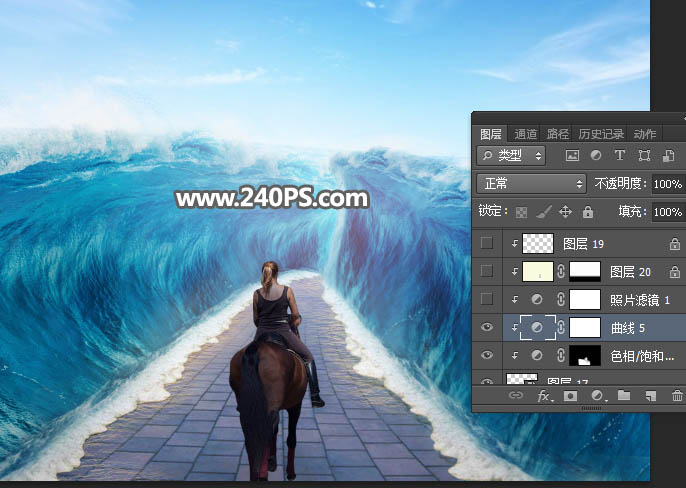Click 曲线 5 adjustment layer icon
Image resolution: width=686 pixels, height=488 pixels.
[537, 327]
